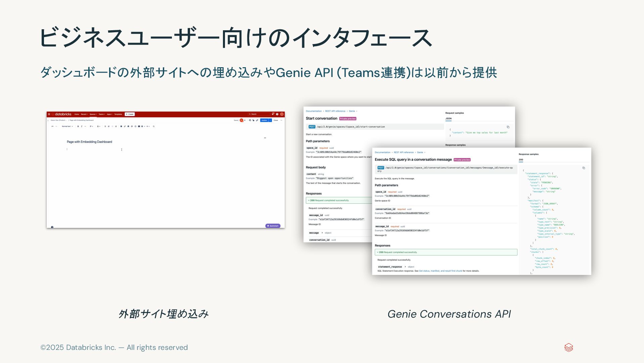This screenshot has width=644, height=363.
Task: Expand the statement_response object
Action: [405, 267]
